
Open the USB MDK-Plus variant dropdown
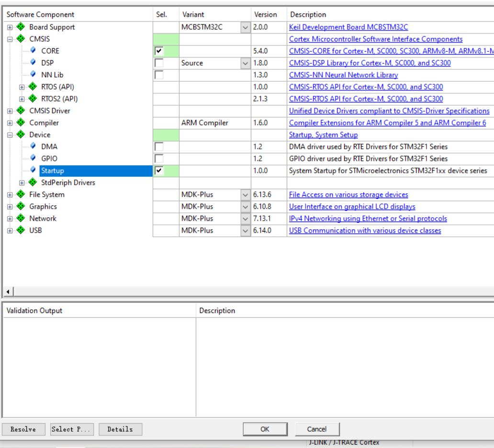tap(246, 231)
